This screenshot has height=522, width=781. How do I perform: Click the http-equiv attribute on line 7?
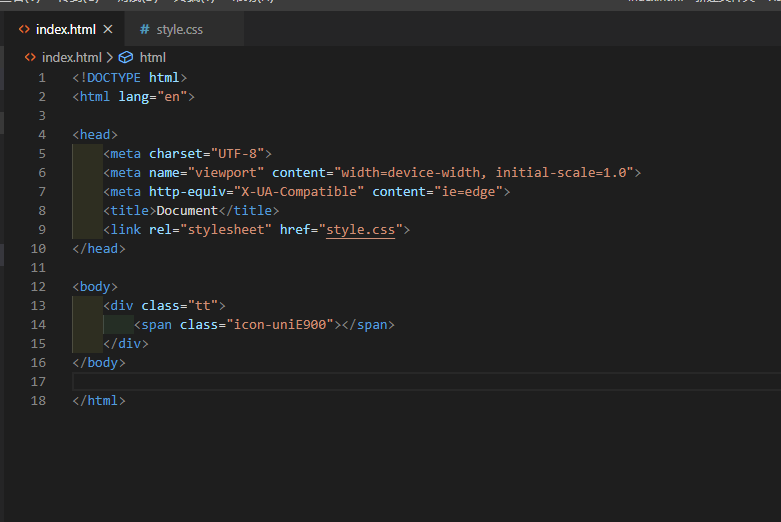pyautogui.click(x=187, y=192)
